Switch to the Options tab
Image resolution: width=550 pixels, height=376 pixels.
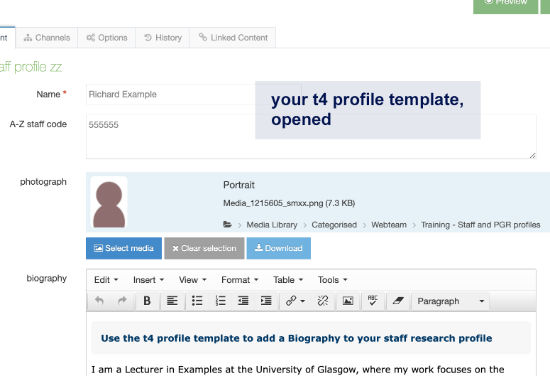pyautogui.click(x=107, y=38)
